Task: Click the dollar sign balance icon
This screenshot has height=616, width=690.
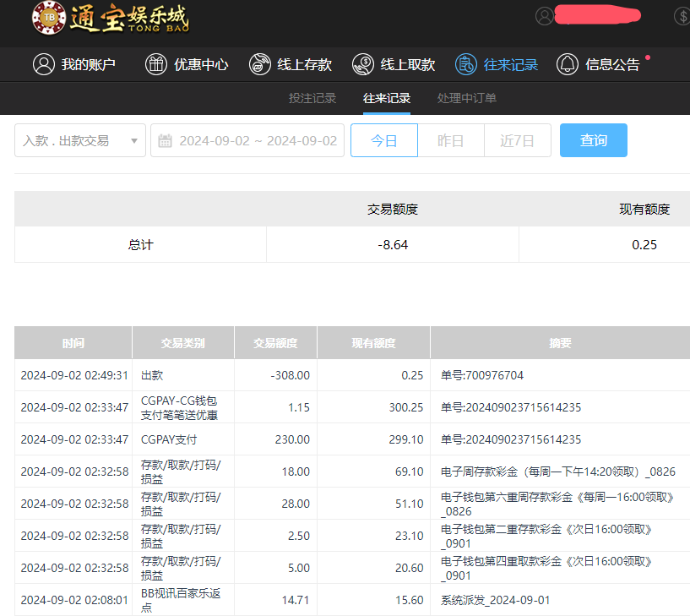Action: [x=684, y=15]
